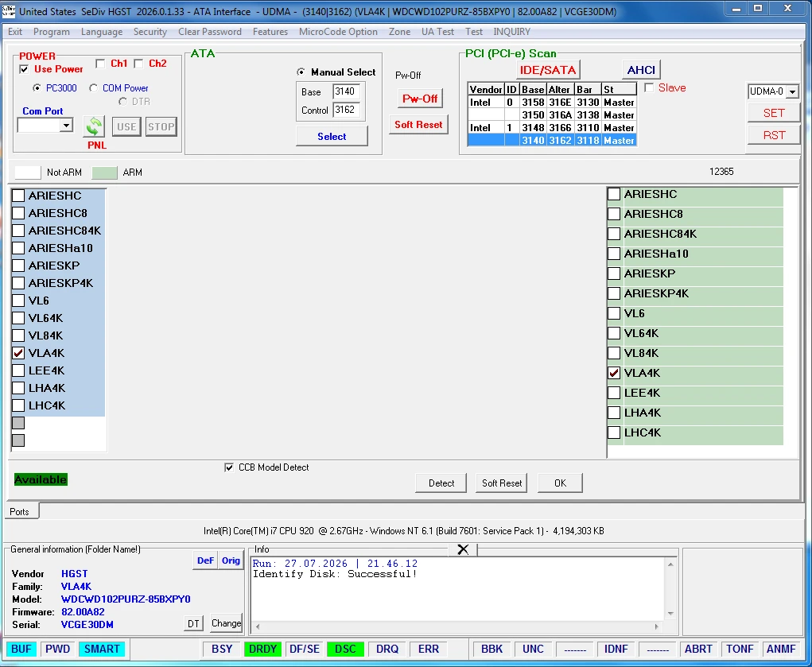This screenshot has width=812, height=667.
Task: Click the Change button
Action: pyautogui.click(x=227, y=623)
